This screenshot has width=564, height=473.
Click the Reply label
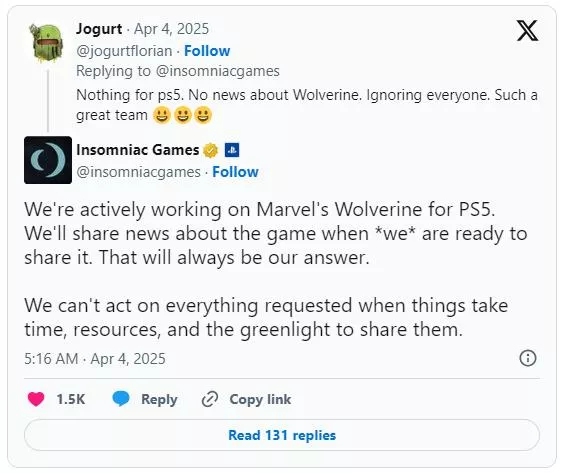pyautogui.click(x=159, y=399)
